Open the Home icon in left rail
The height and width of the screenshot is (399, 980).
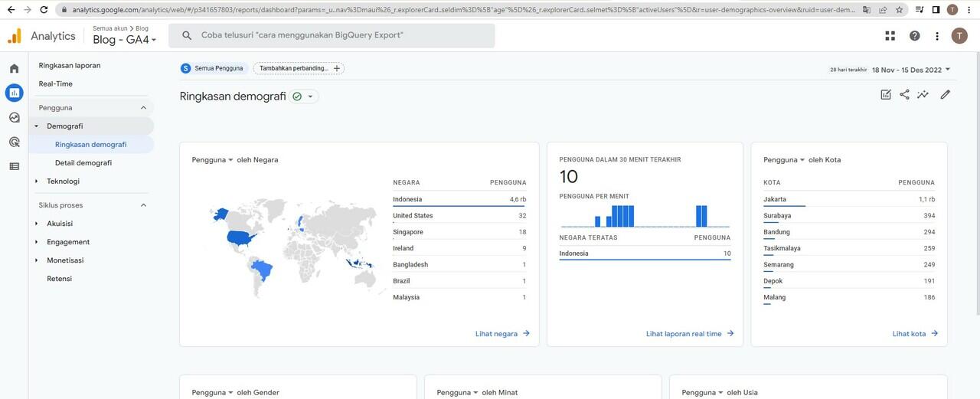click(x=14, y=68)
